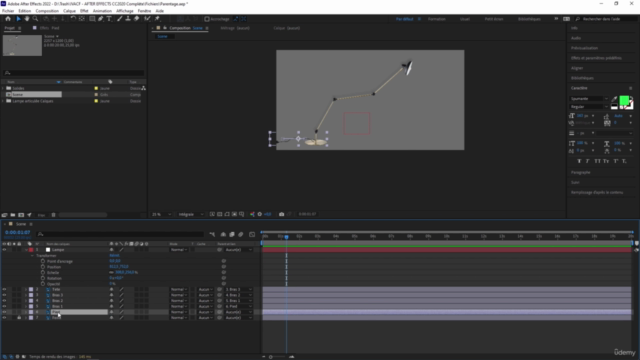Hide the Tête layer
This screenshot has height=360, width=640.
point(4,289)
